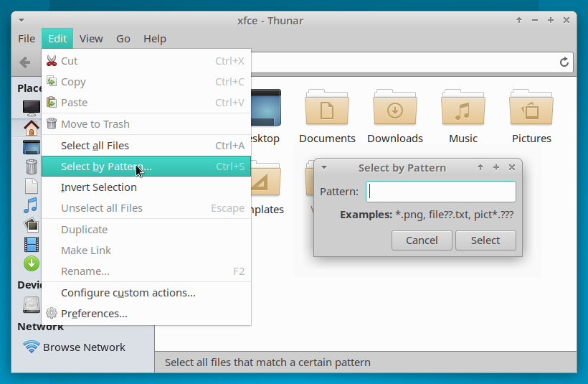Open the File menu
The height and width of the screenshot is (384, 588).
point(27,39)
